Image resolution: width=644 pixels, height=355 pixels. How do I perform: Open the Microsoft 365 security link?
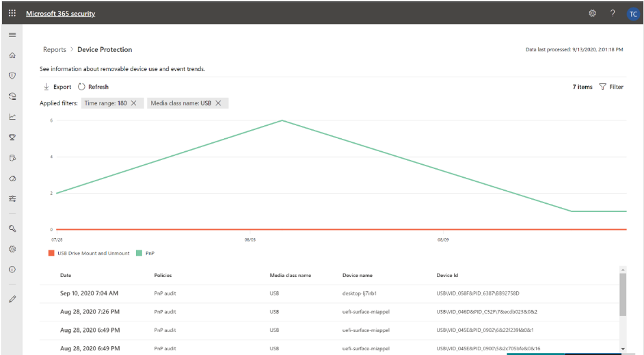[x=61, y=14]
